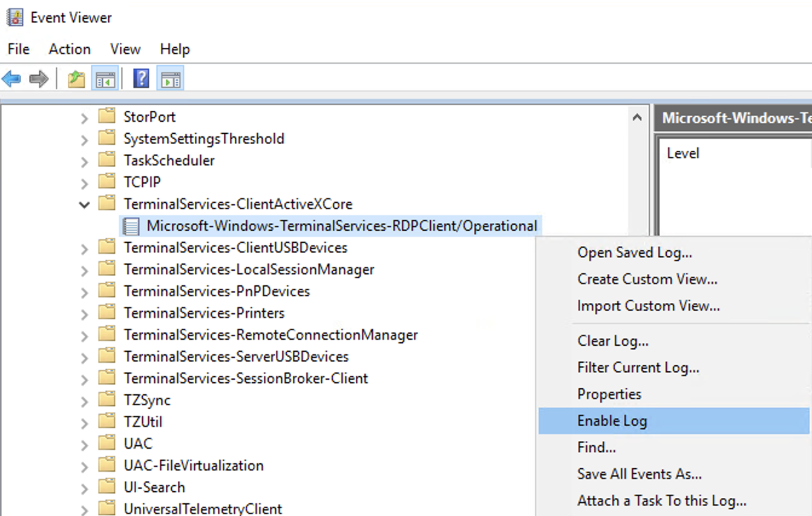Click the UI-Search folder icon

[x=107, y=487]
